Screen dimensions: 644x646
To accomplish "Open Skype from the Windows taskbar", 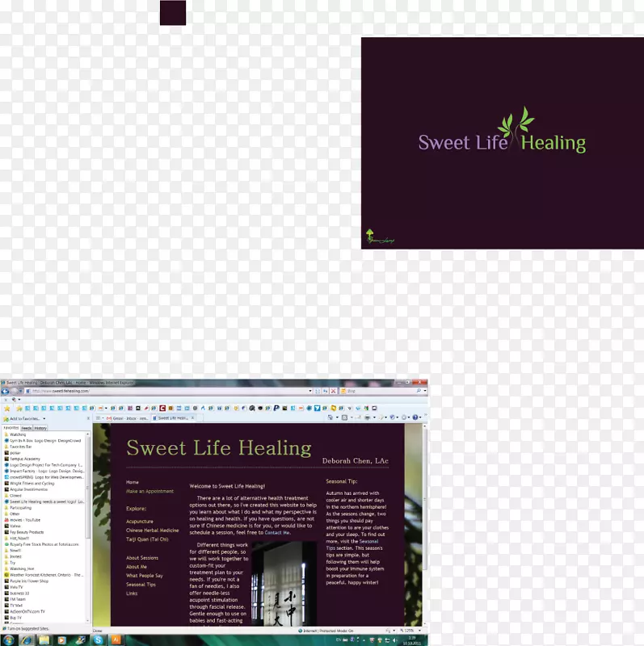I will coord(97,640).
